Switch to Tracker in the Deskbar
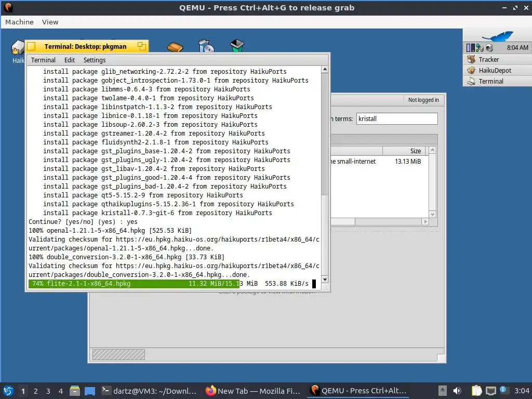The height and width of the screenshot is (399, 532). [497, 59]
